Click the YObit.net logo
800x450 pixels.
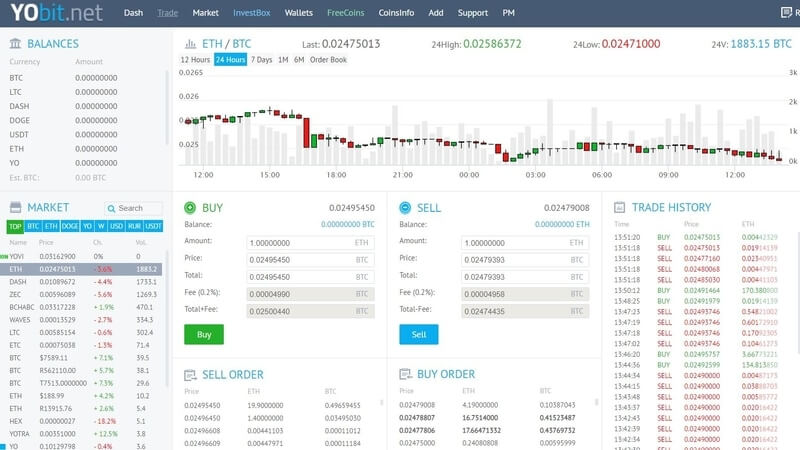point(56,13)
